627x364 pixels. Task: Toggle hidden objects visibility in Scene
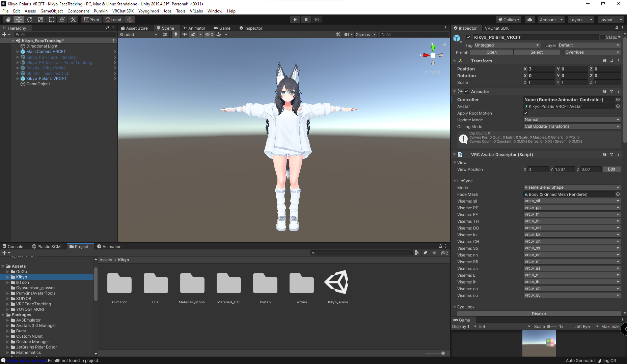[x=209, y=34]
